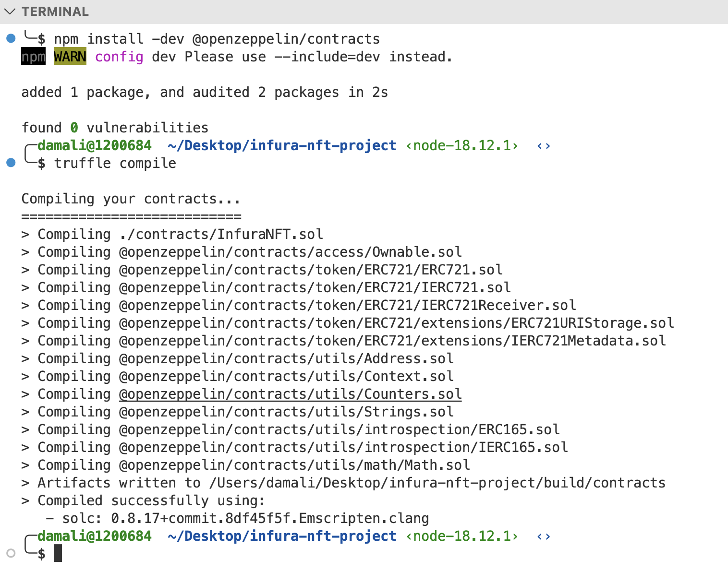Click the purple config text in the npm warning
The image size is (728, 571).
point(119,57)
